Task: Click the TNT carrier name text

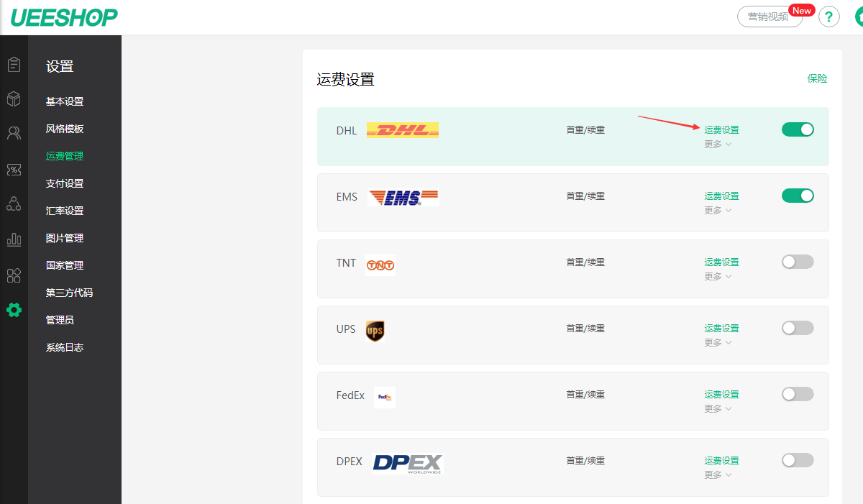Action: 346,263
